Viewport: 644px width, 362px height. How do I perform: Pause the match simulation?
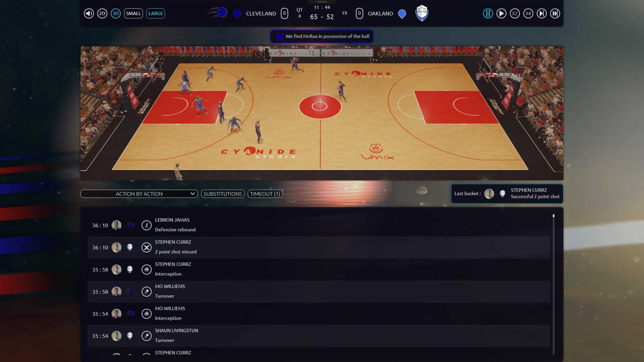(x=488, y=13)
